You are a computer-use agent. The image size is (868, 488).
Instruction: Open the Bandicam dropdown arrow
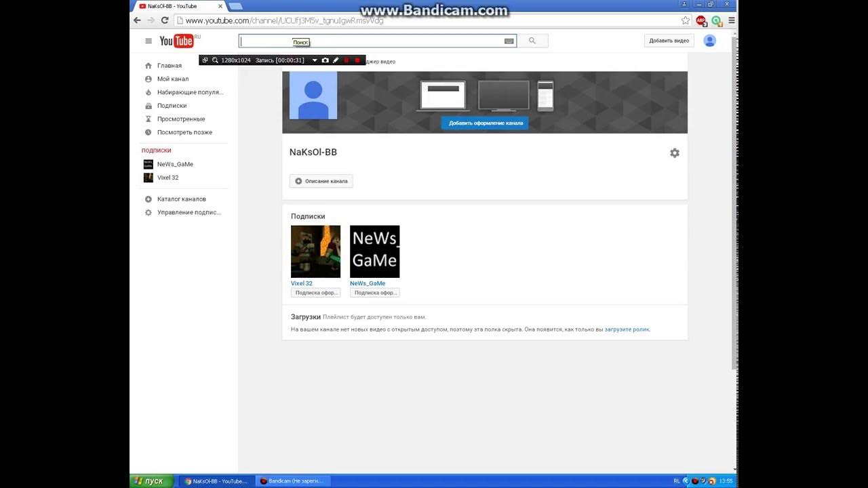315,60
